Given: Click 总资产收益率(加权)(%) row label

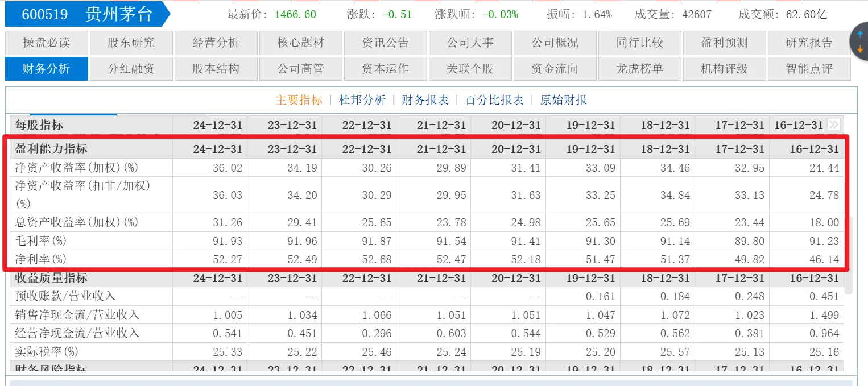Looking at the screenshot, I should click(x=77, y=222).
